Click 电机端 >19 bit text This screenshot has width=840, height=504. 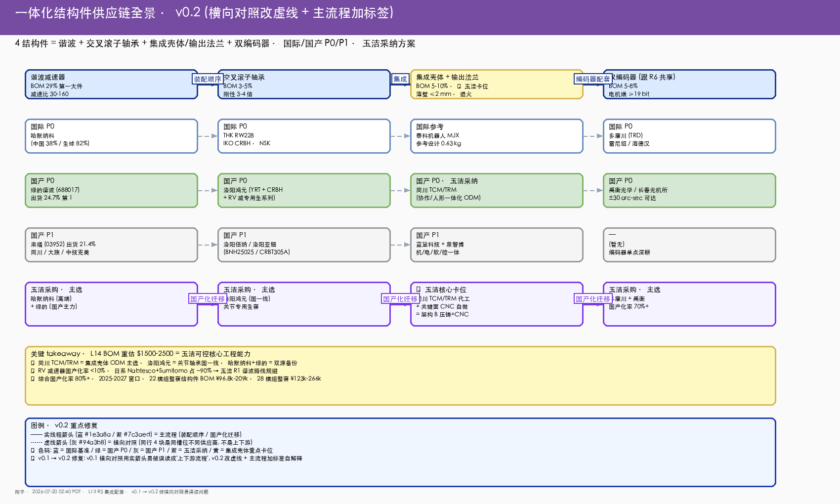click(x=629, y=94)
